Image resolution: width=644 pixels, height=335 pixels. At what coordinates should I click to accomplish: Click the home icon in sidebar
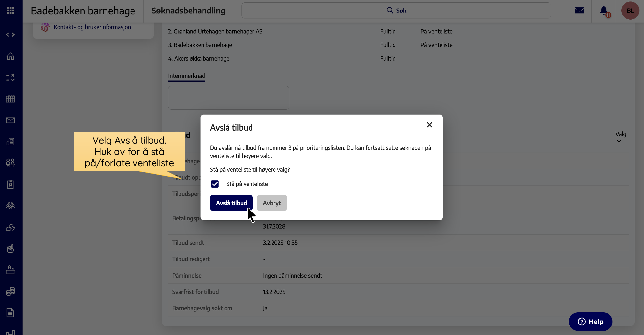(11, 56)
